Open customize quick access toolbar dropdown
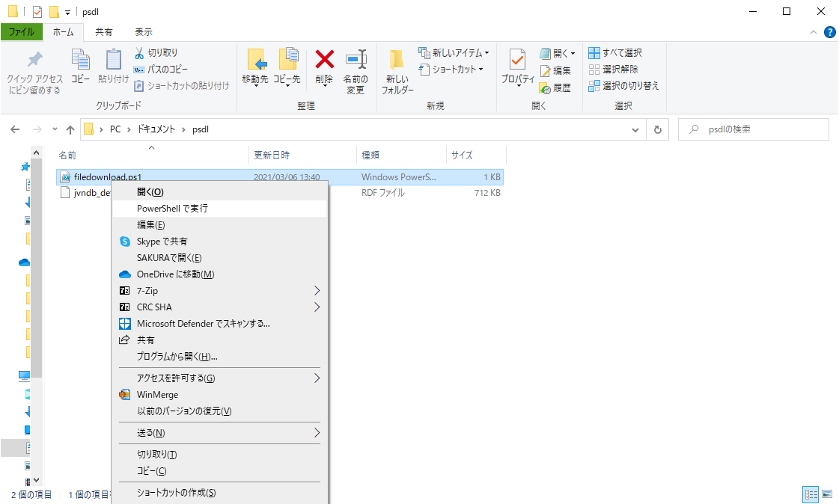The height and width of the screenshot is (504, 839). [x=67, y=12]
